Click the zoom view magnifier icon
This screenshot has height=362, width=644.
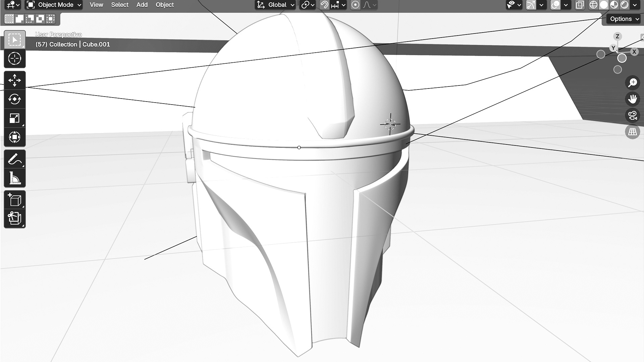pyautogui.click(x=633, y=83)
